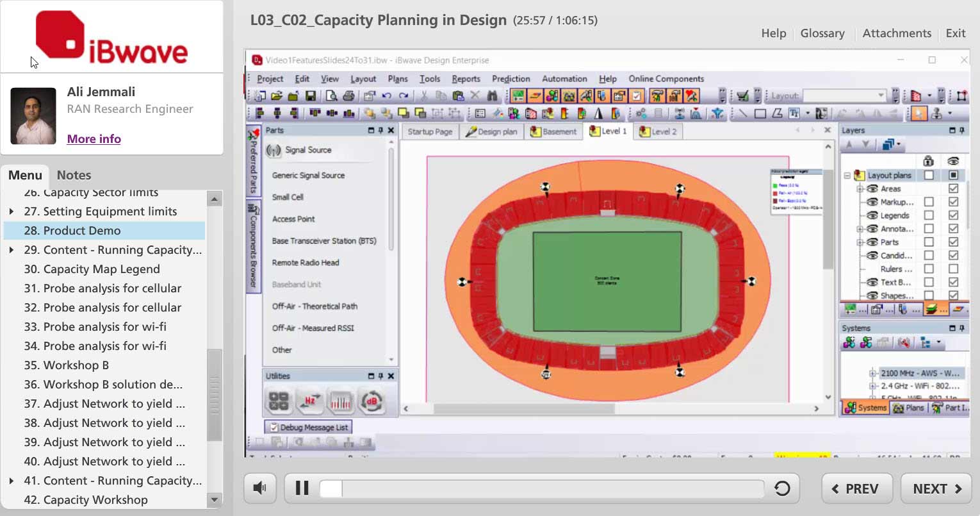The height and width of the screenshot is (516, 980).
Task: Replay the lesson with the circular arrow
Action: click(x=782, y=488)
